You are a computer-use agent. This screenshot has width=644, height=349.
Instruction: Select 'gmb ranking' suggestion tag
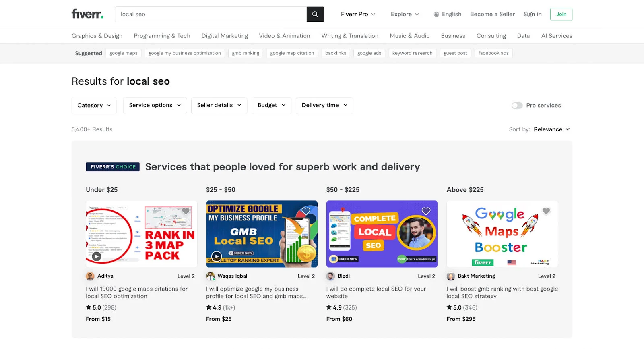246,53
